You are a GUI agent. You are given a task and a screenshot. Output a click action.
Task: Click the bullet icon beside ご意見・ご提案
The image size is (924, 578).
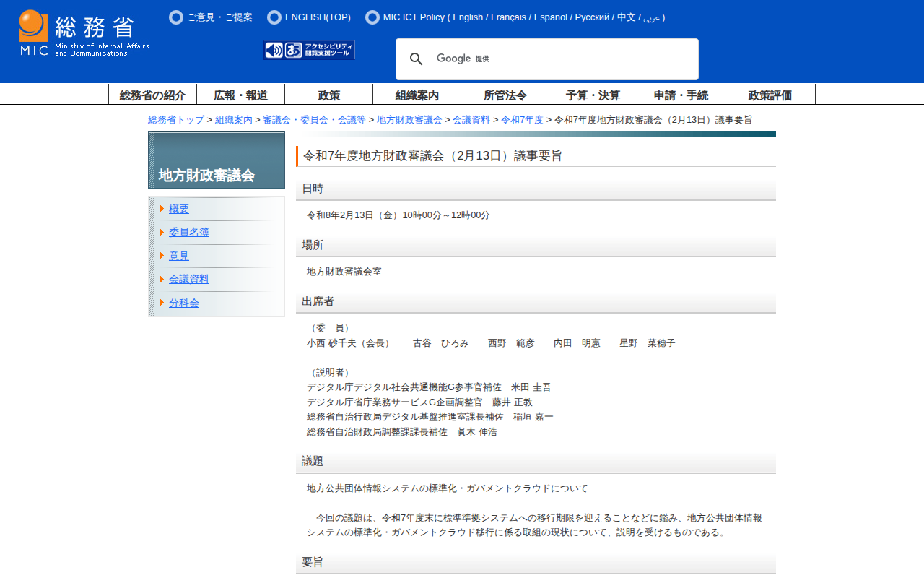click(176, 17)
